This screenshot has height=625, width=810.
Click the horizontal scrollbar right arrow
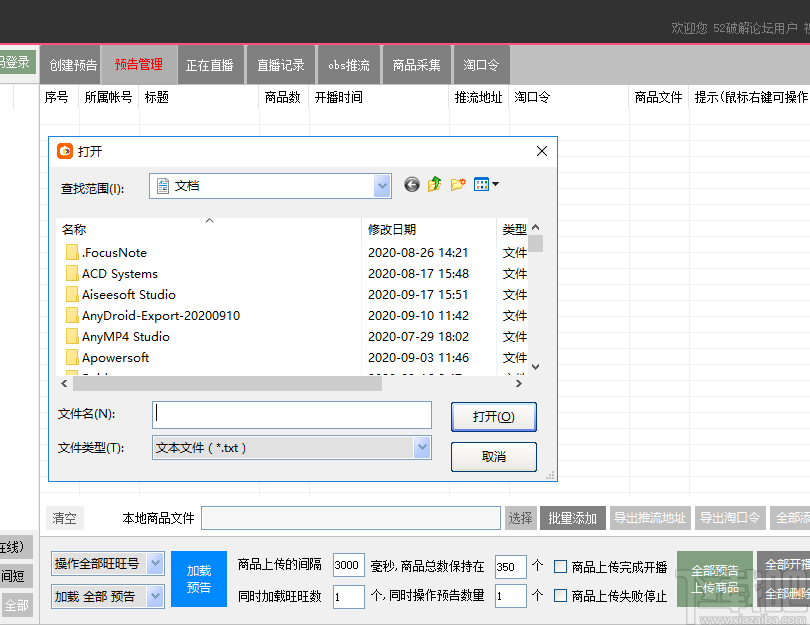tap(519, 383)
